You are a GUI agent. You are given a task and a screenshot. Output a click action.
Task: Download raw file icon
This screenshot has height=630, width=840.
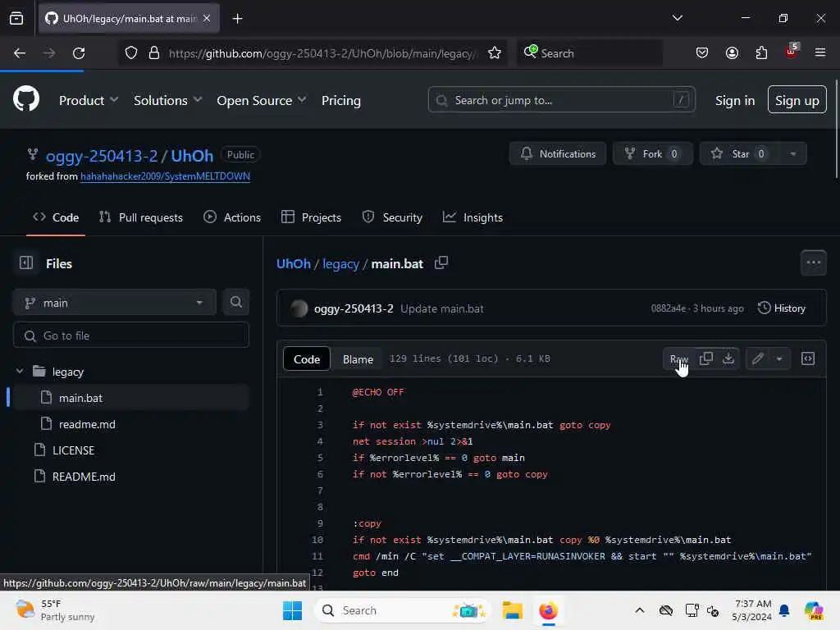tap(728, 358)
